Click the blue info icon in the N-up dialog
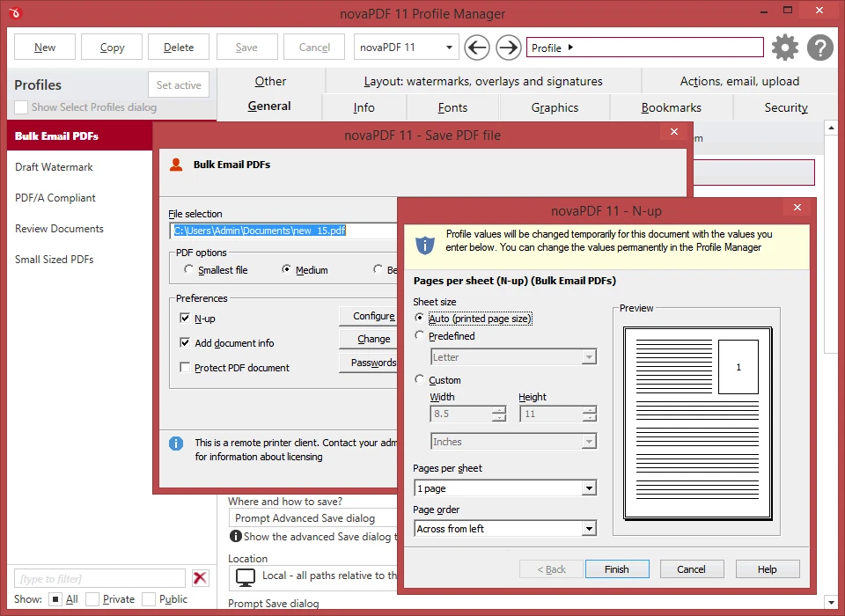 pos(424,245)
